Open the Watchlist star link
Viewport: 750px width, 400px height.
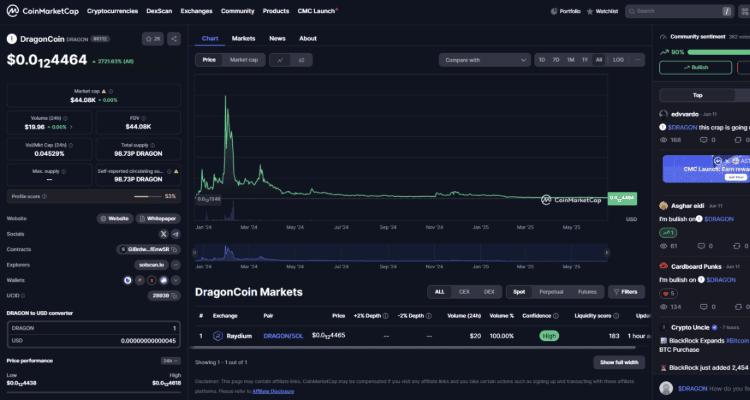point(602,11)
